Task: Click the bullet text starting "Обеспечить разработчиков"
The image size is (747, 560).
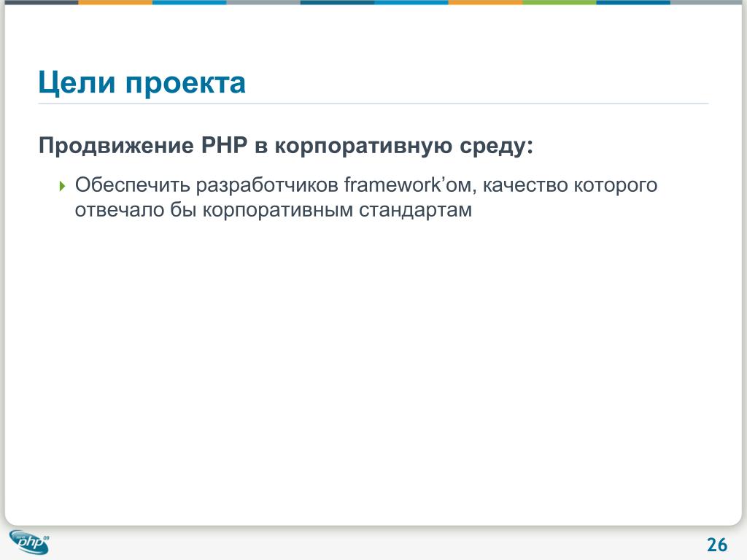Action: pos(366,197)
